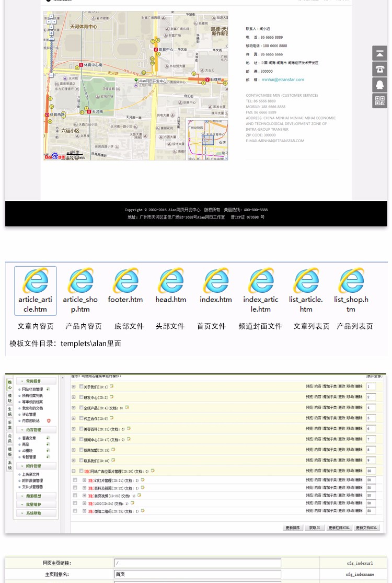Click the 主页链接名 field containing 首页

[198, 575]
